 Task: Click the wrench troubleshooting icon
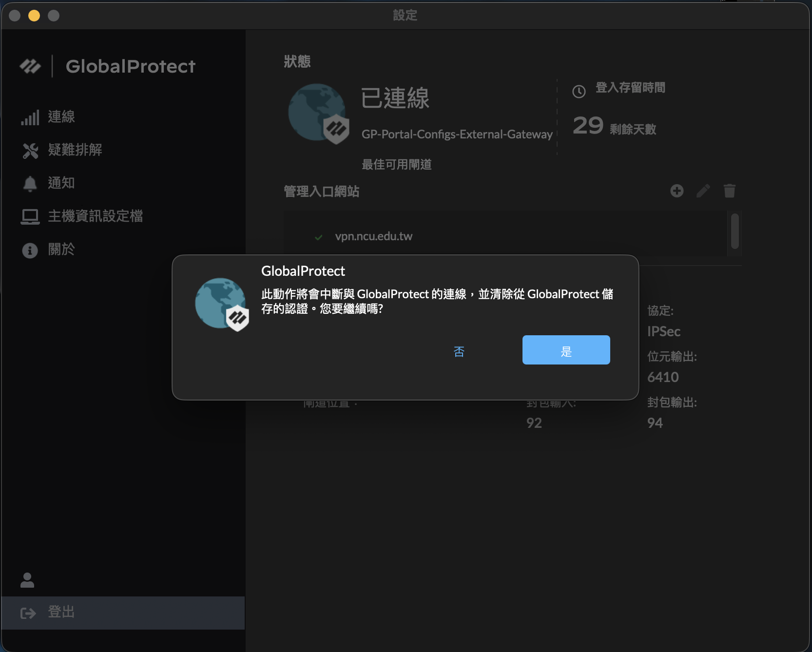pos(30,151)
